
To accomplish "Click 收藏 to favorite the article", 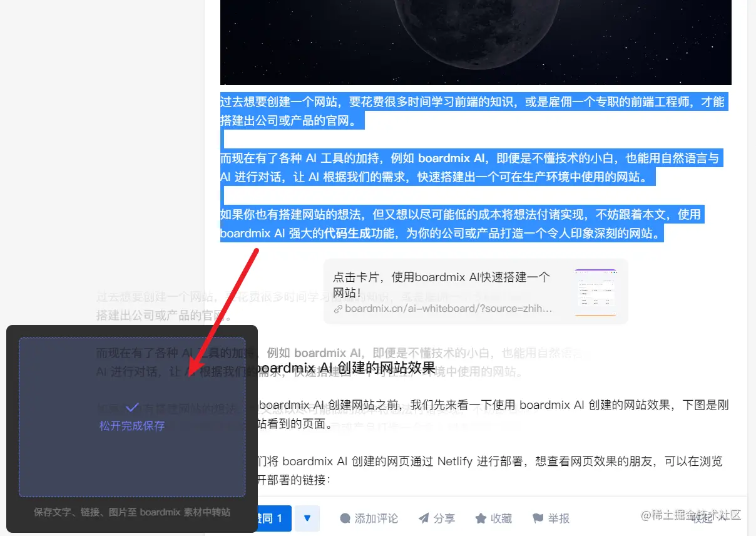I will tap(494, 518).
